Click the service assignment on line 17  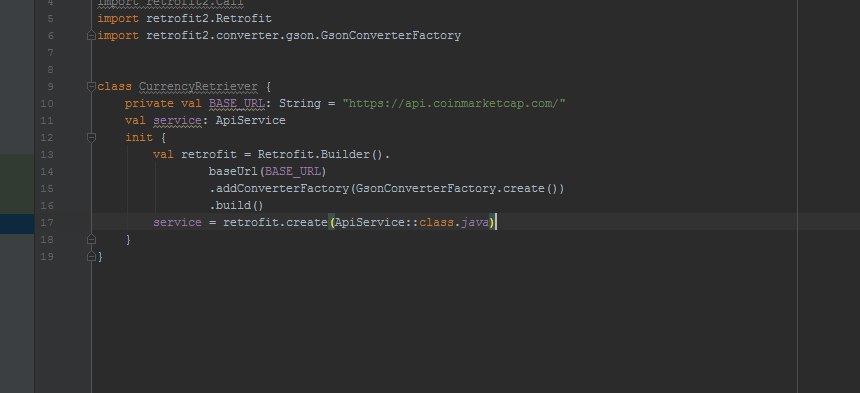tap(177, 222)
